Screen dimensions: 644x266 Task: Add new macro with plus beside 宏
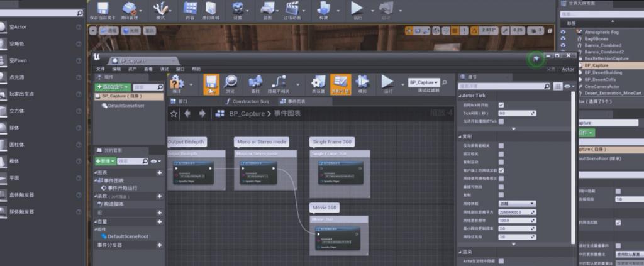[x=159, y=213]
